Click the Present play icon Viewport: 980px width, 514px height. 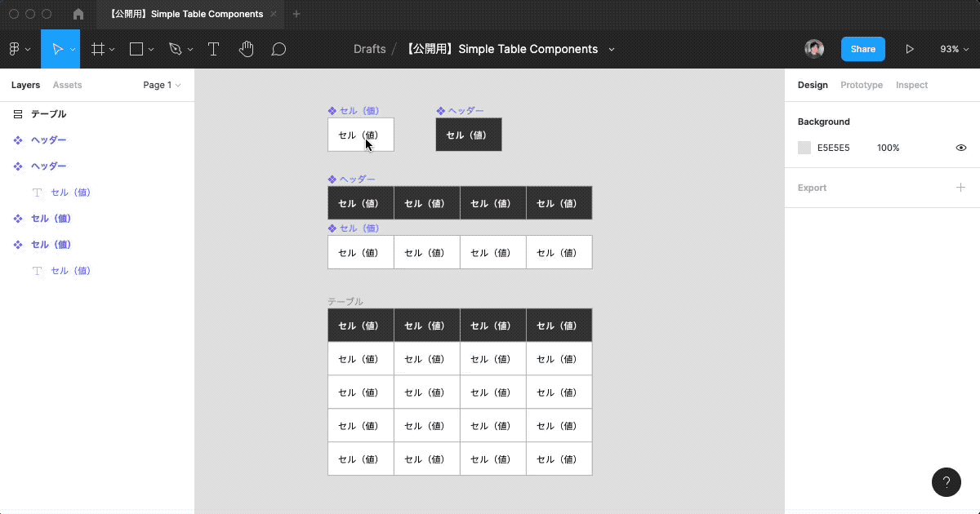pyautogui.click(x=909, y=49)
